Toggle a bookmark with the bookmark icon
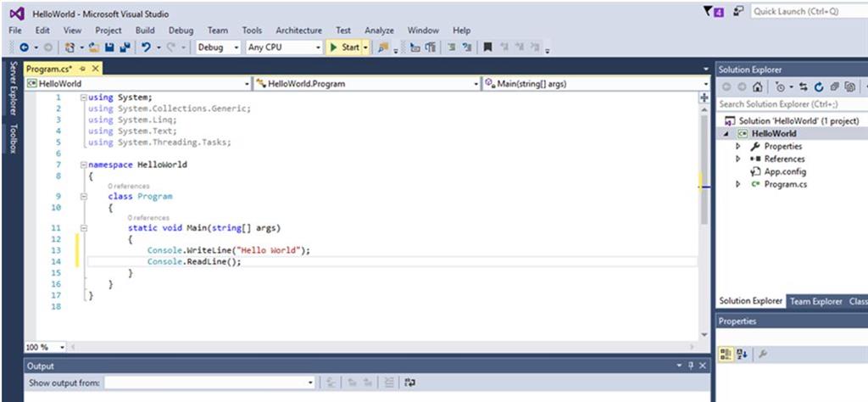The width and height of the screenshot is (868, 402). [x=487, y=47]
